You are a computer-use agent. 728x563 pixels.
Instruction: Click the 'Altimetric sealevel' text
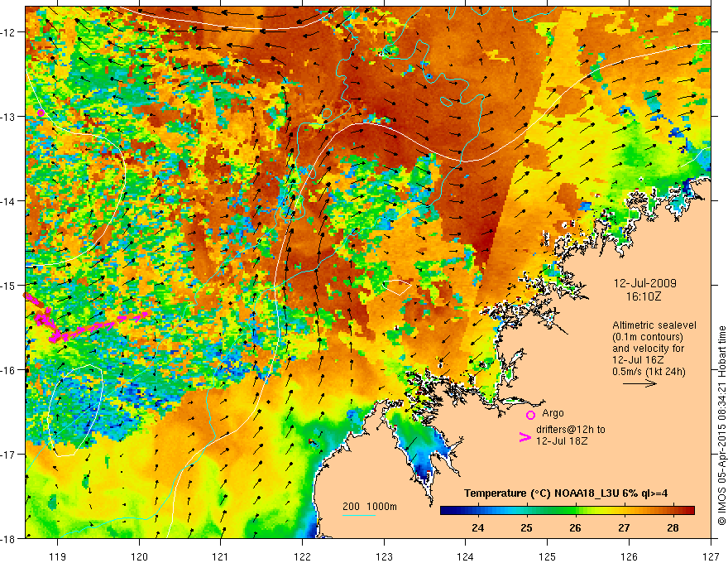[x=654, y=325]
